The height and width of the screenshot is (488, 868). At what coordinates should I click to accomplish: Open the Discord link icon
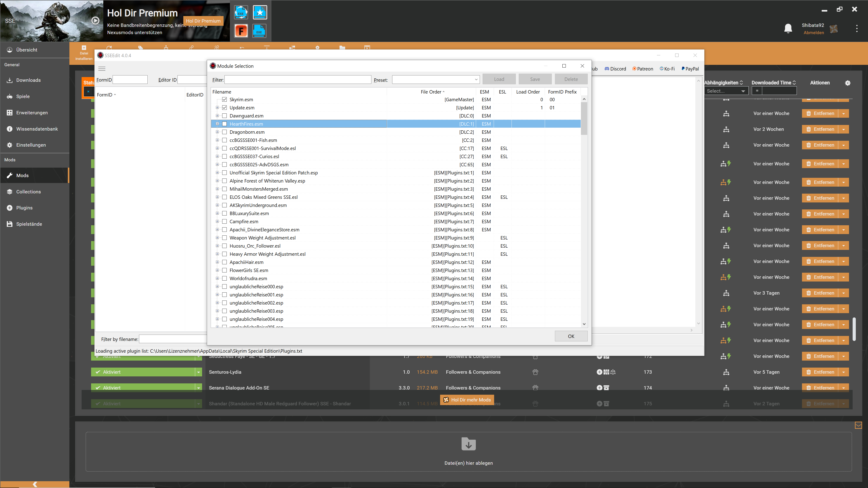[606, 69]
